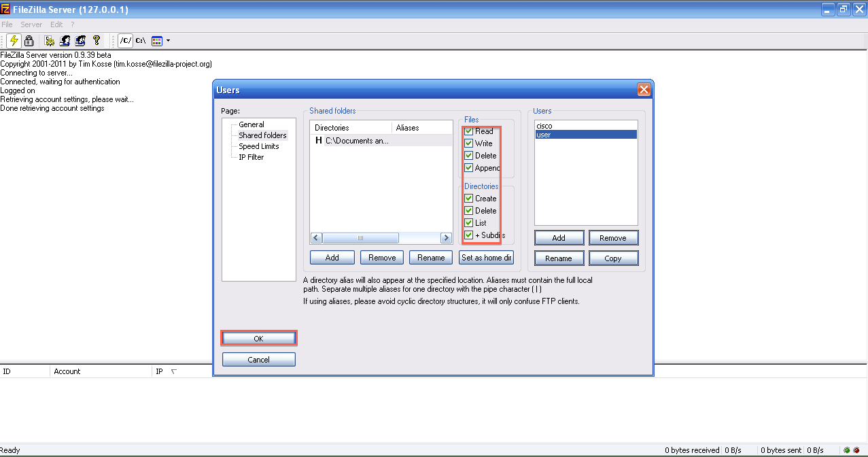This screenshot has width=868, height=457.
Task: Select the Shared folders page
Action: tap(262, 135)
